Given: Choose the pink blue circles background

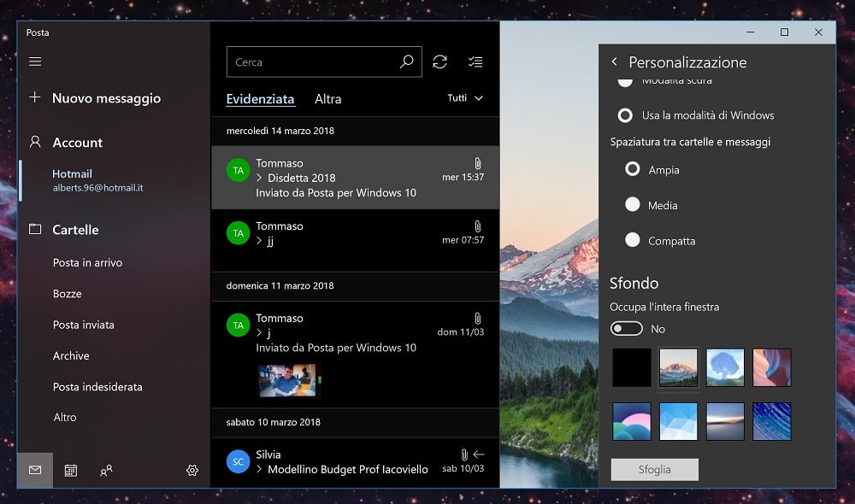Looking at the screenshot, I should tap(632, 421).
